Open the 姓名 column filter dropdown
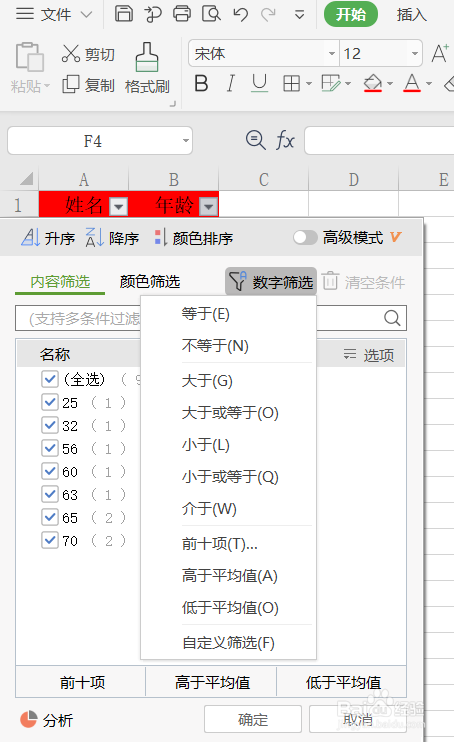This screenshot has height=742, width=454. [118, 207]
